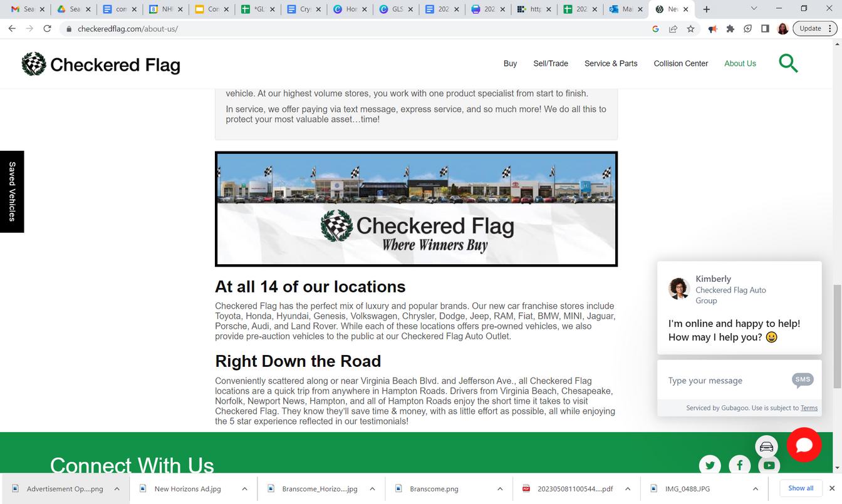Open the IMG_0488.JPG downloaded file
The height and width of the screenshot is (504, 842).
pyautogui.click(x=688, y=489)
